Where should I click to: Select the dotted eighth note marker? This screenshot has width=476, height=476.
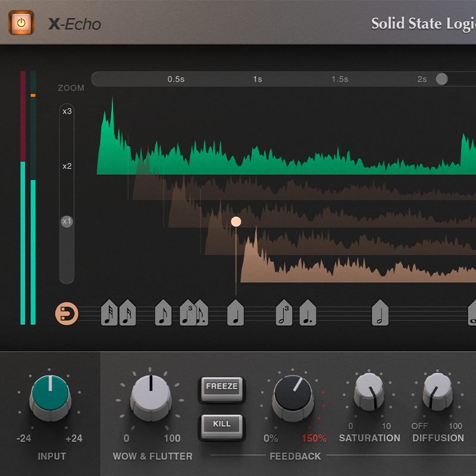coord(203,313)
